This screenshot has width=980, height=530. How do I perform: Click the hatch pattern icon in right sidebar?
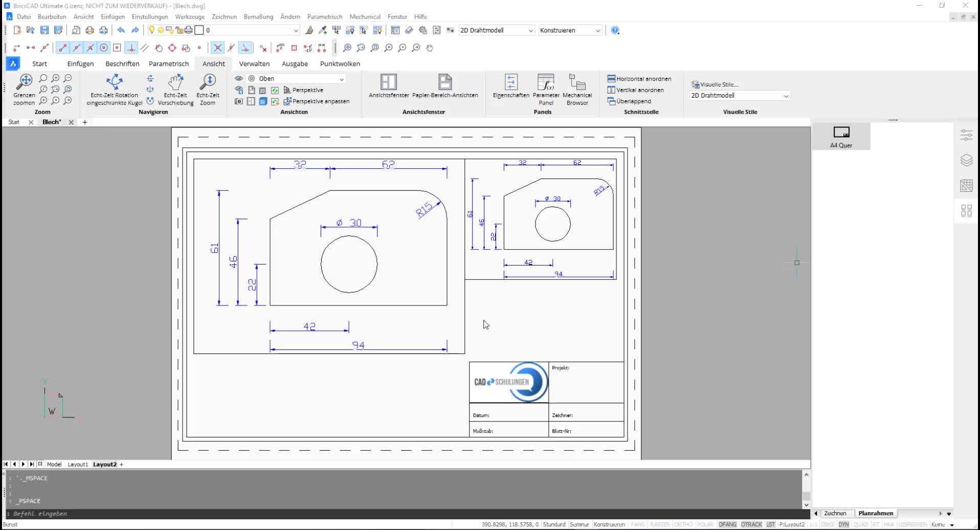click(x=966, y=185)
